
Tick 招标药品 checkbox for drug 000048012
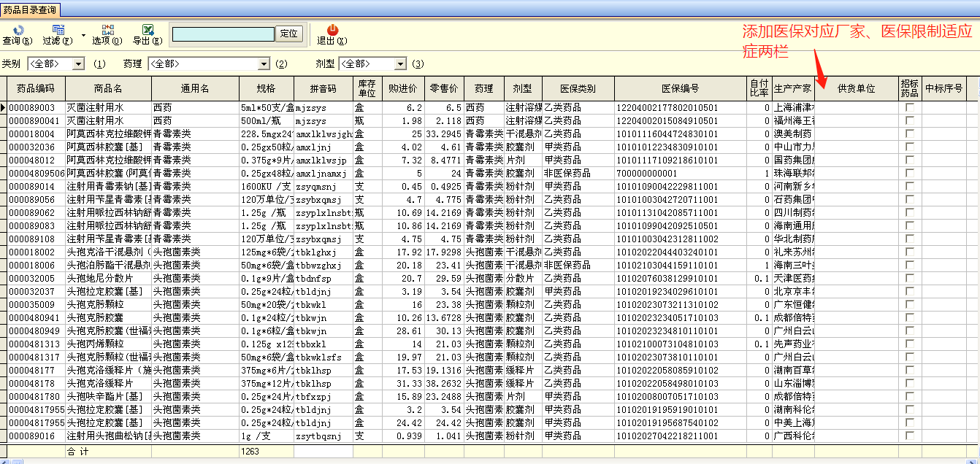pyautogui.click(x=910, y=160)
